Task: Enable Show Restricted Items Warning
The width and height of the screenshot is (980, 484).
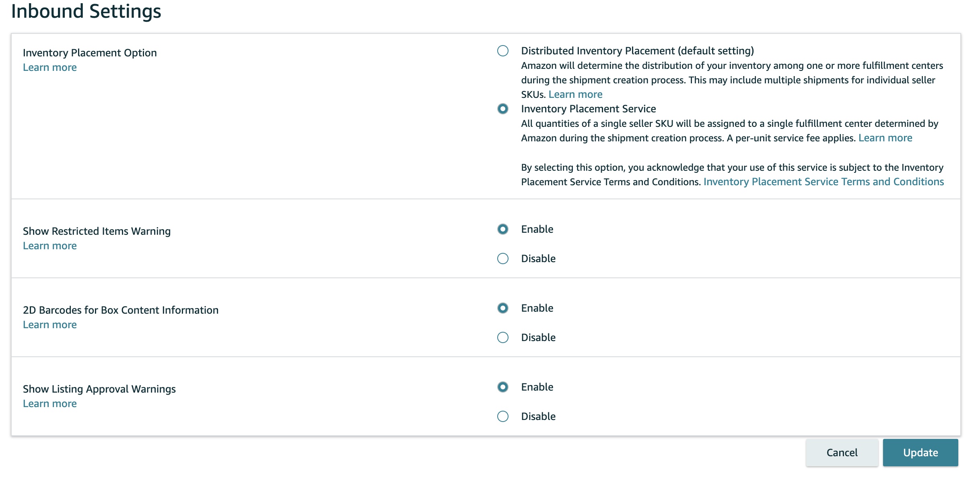Action: point(502,229)
